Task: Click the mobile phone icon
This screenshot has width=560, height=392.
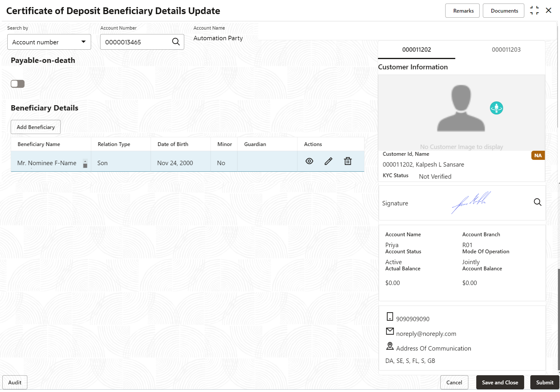Action: 390,316
